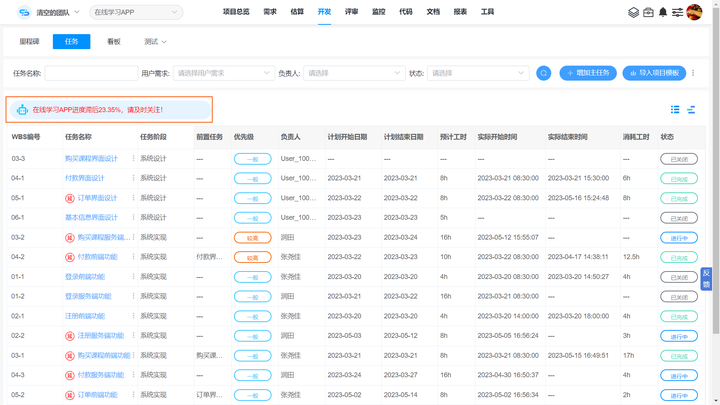Go to 代码 menu
The height and width of the screenshot is (405, 720).
pos(405,12)
